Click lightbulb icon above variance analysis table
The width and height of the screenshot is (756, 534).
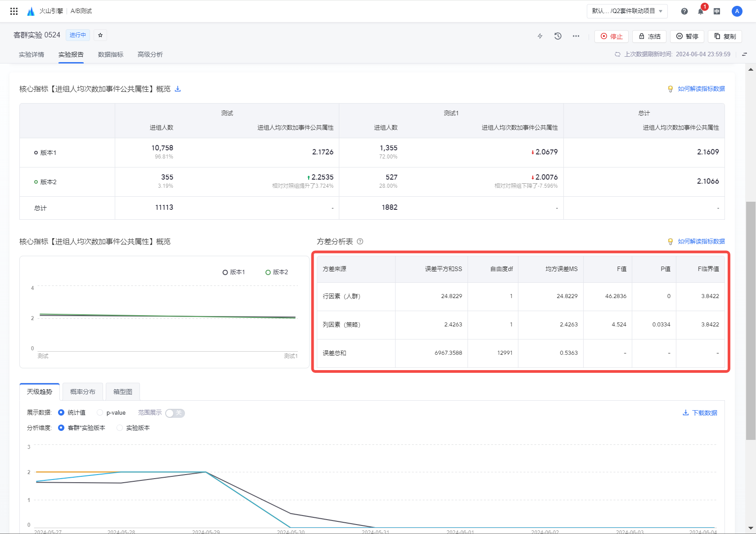tap(670, 242)
